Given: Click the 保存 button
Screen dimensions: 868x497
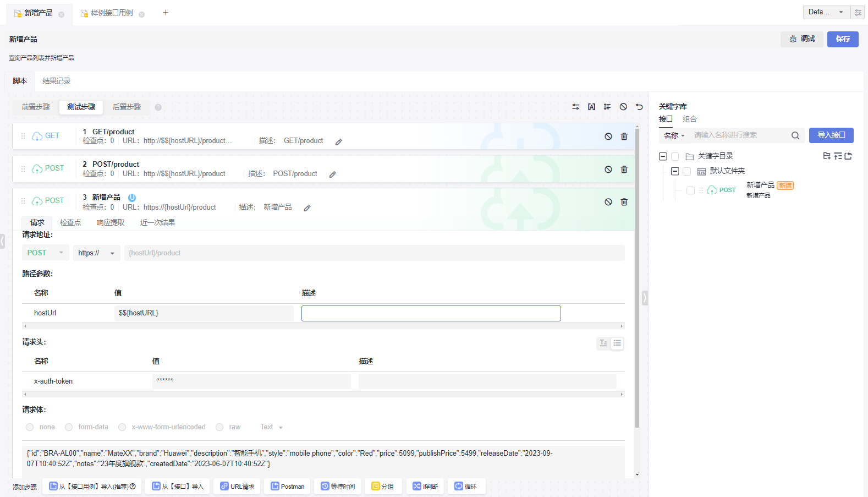Looking at the screenshot, I should click(842, 39).
